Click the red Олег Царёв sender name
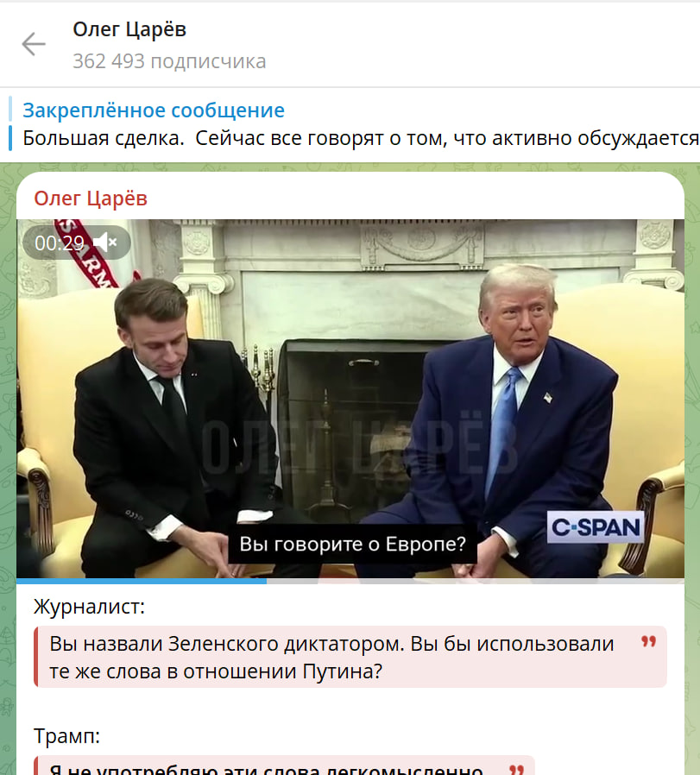The width and height of the screenshot is (700, 775). point(91,198)
